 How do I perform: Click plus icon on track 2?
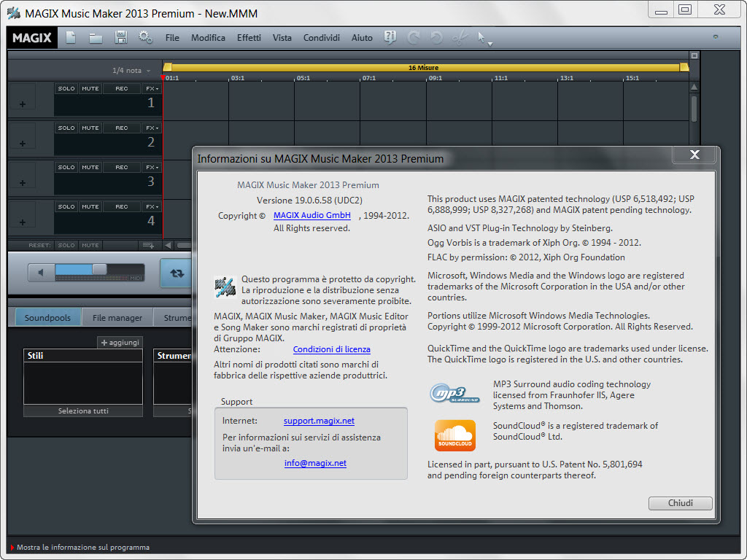(23, 144)
